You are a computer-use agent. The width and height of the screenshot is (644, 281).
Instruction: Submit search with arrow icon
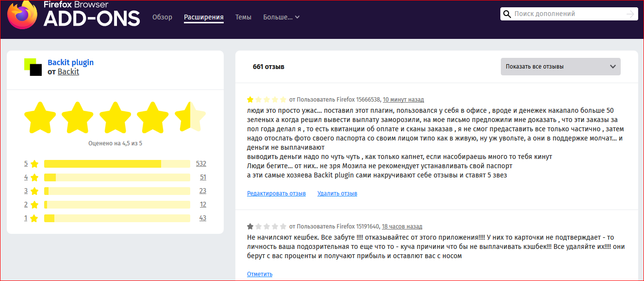[630, 14]
